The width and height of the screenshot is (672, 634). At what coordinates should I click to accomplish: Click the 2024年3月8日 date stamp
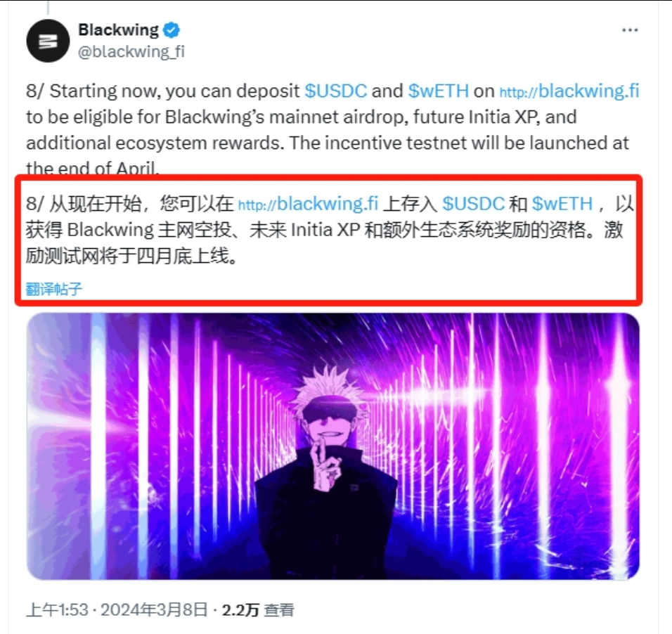click(154, 609)
